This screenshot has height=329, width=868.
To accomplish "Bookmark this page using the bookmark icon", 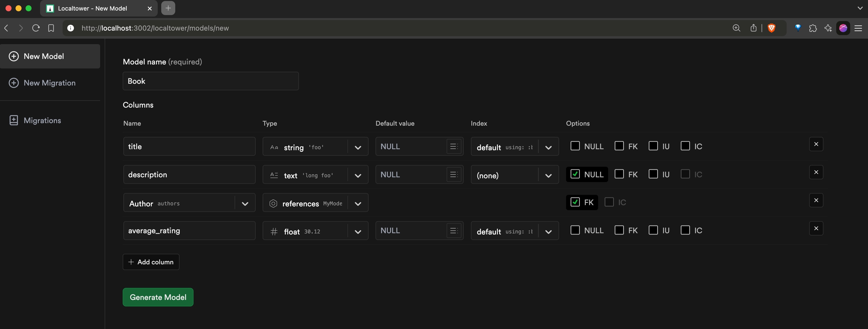I will click(x=51, y=28).
